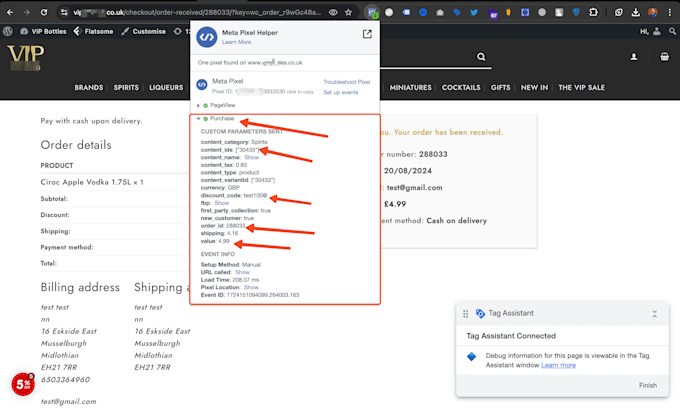680x408 pixels.
Task: Click Meta Pixel Helper extension icon
Action: [372, 12]
